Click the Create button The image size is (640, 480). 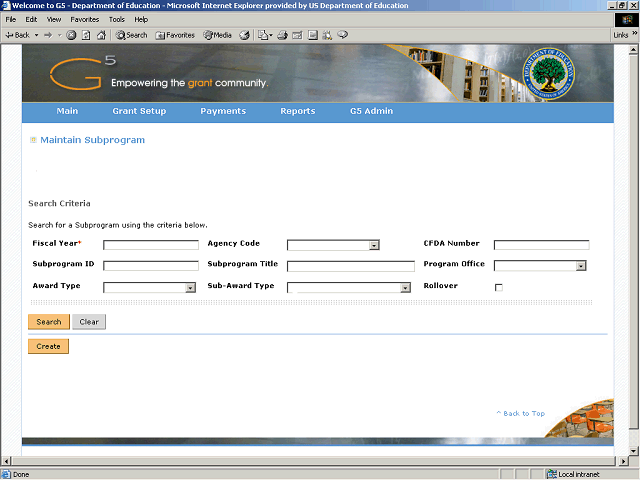[x=48, y=346]
